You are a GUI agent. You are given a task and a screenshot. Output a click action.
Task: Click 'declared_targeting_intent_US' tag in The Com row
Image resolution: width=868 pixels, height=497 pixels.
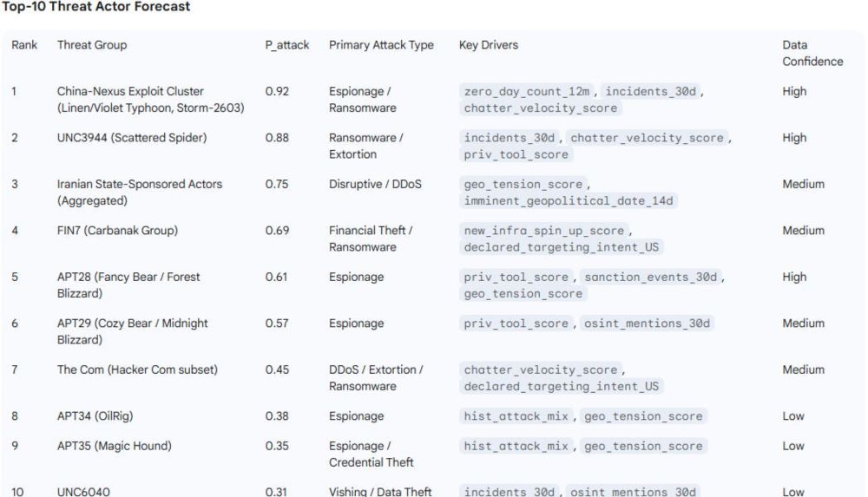(562, 387)
